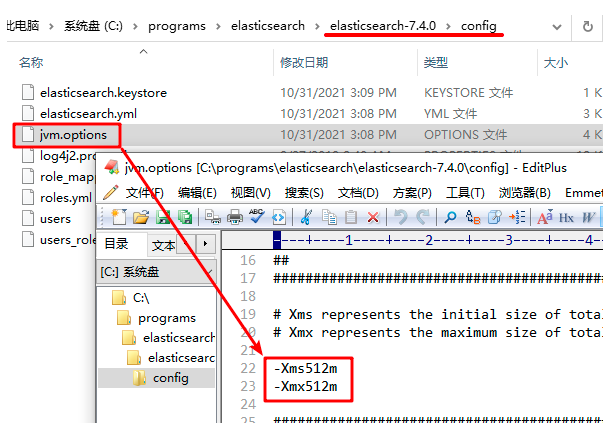Open the 搜索(S) menu
This screenshot has height=423, width=603.
point(304,193)
